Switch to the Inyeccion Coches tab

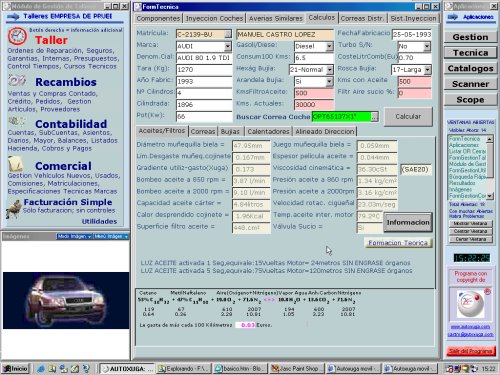(x=214, y=18)
